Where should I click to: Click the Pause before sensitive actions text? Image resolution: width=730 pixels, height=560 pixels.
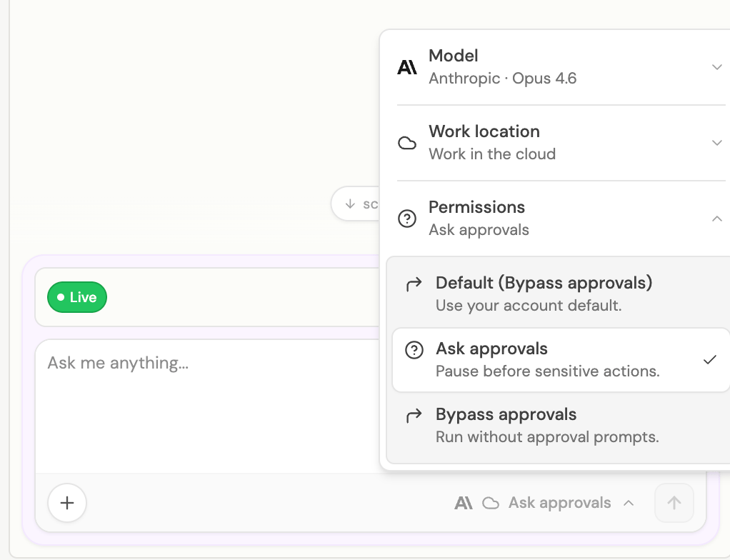coord(547,371)
